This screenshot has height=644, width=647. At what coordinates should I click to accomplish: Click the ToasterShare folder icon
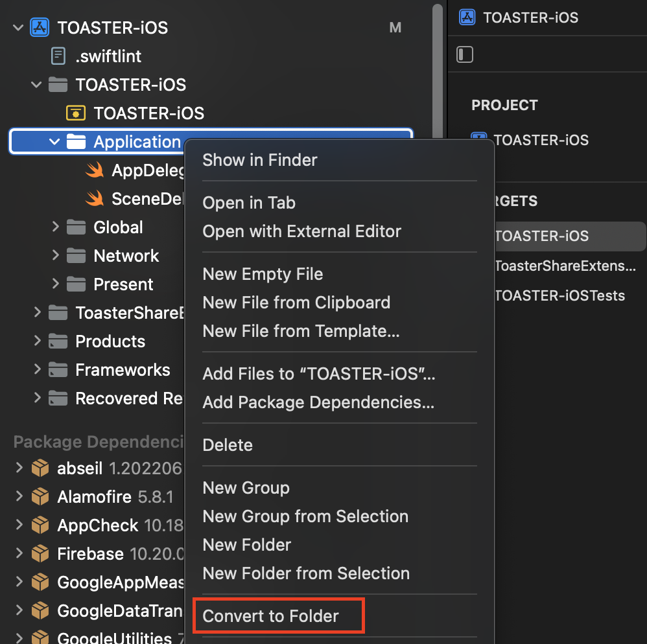[x=58, y=312]
